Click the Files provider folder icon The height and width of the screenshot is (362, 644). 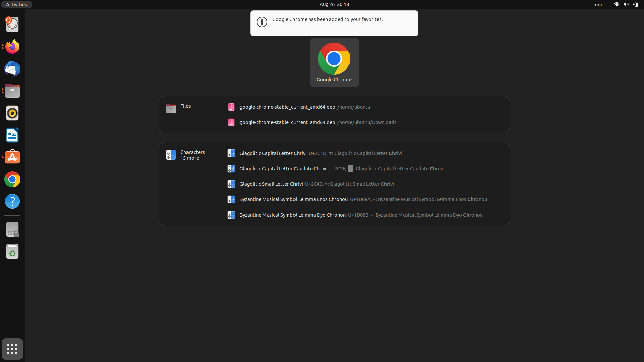171,108
